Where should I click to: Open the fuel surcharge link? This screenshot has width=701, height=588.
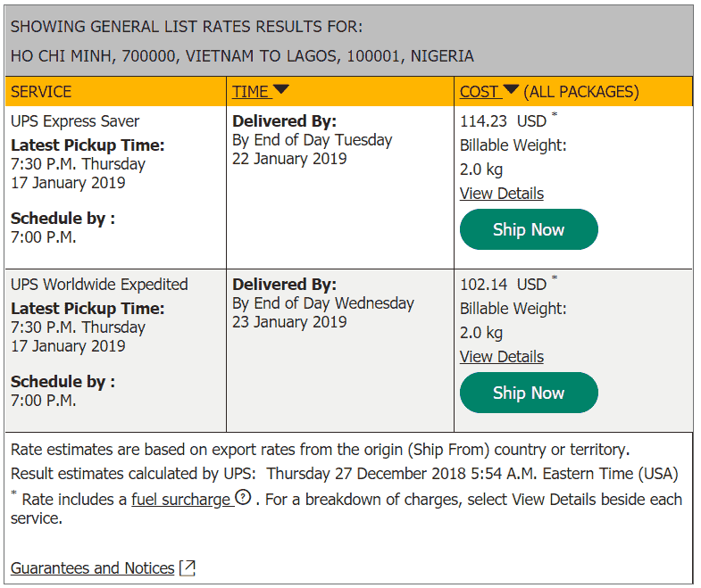pyautogui.click(x=180, y=500)
